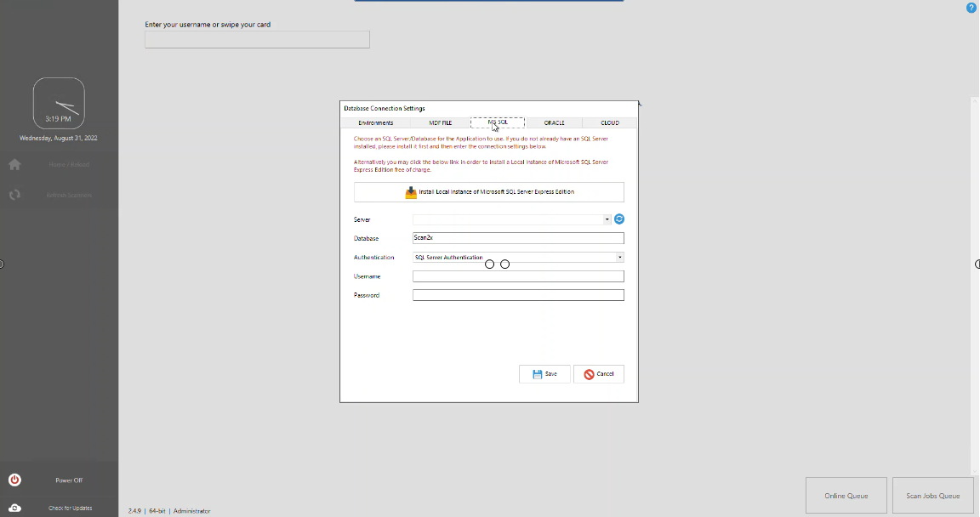The height and width of the screenshot is (517, 980).
Task: Cancel the database connection dialog
Action: (599, 374)
